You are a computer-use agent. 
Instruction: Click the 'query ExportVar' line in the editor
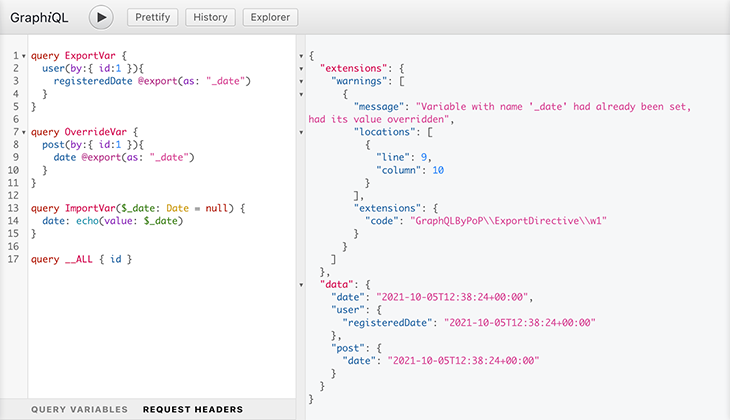point(79,56)
